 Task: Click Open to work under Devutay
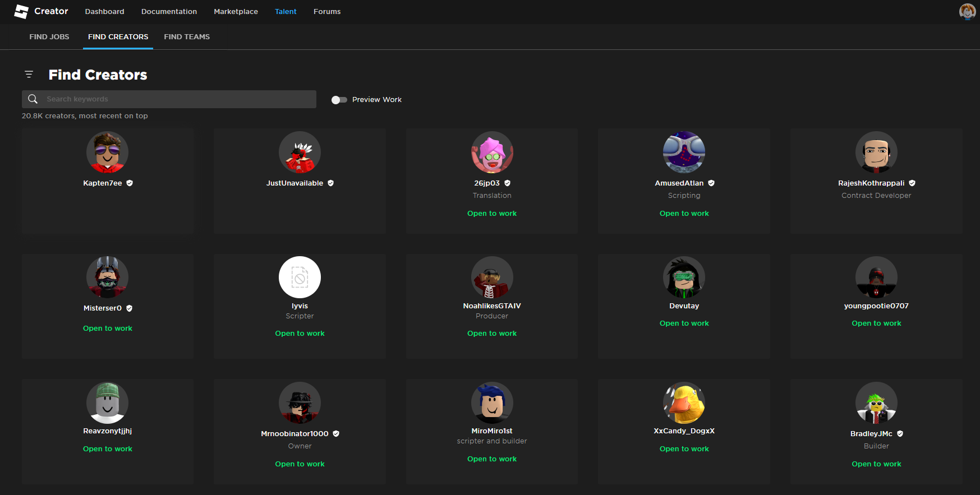[684, 323]
